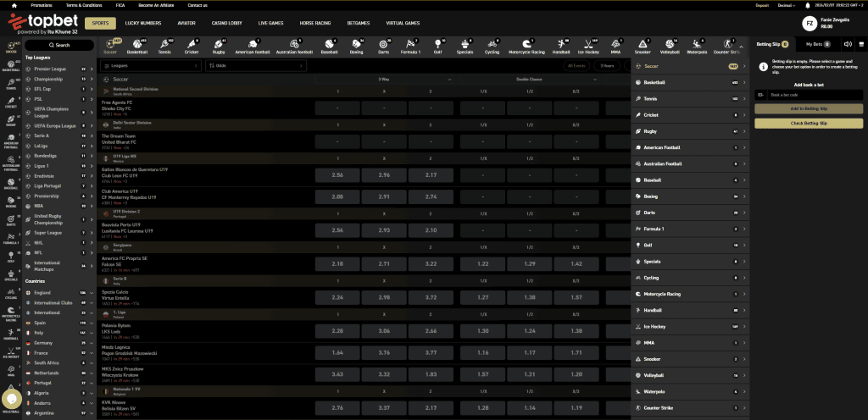Choose Cricket in the top sports icon bar

[x=192, y=46]
